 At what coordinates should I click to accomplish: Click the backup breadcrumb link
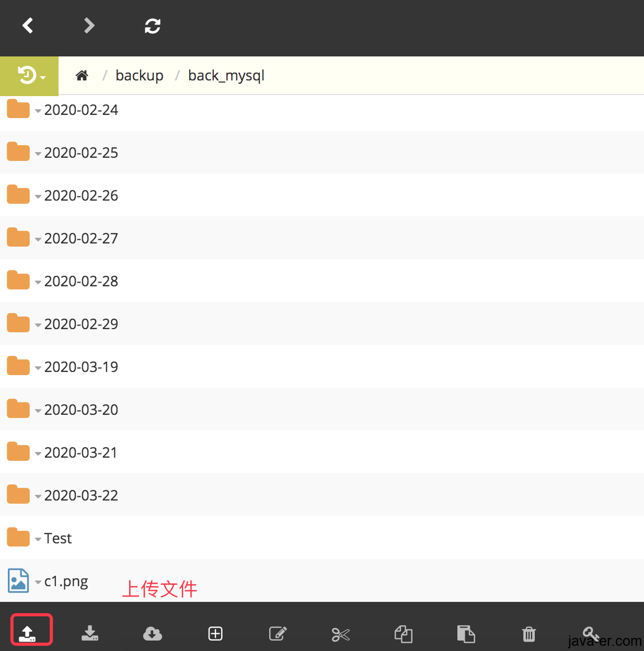pyautogui.click(x=139, y=75)
